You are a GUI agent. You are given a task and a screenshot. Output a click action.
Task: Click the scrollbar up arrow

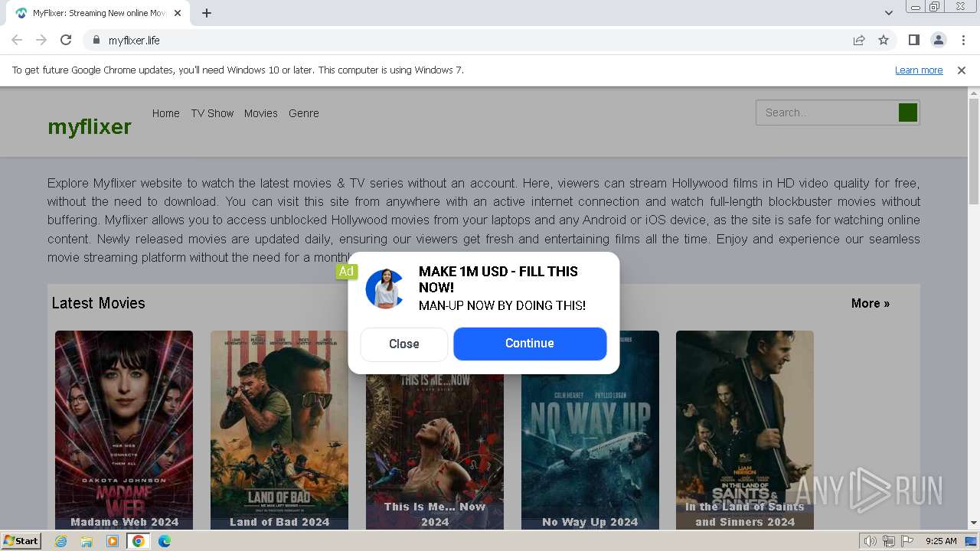click(973, 93)
